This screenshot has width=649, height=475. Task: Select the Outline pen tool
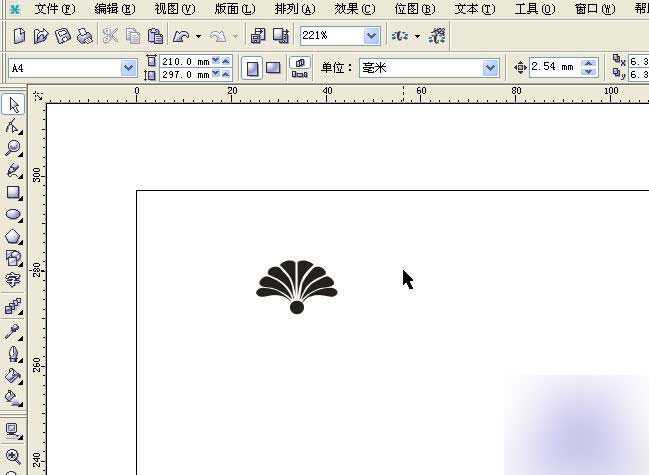click(x=13, y=354)
